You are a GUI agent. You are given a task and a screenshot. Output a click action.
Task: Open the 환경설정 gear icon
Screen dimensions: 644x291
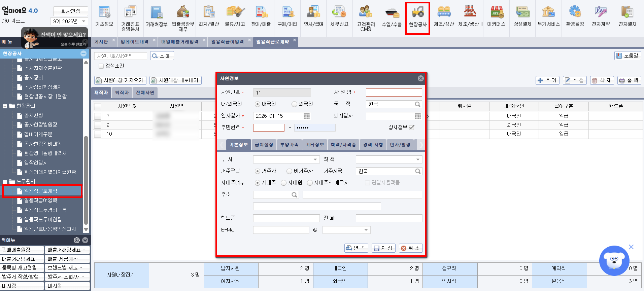tap(575, 16)
